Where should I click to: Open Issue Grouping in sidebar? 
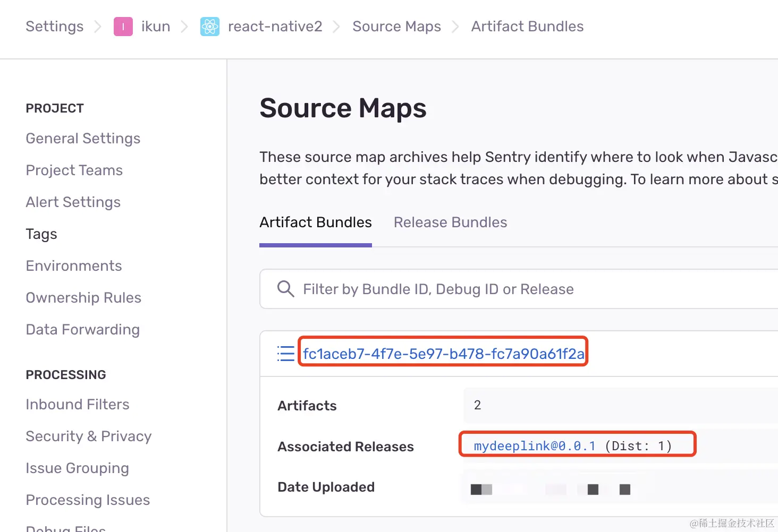click(x=78, y=468)
